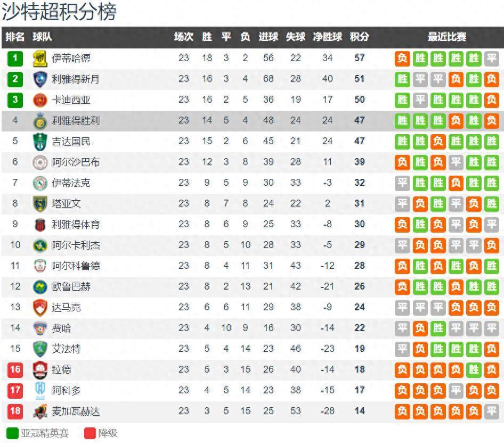This screenshot has width=504, height=445.
Task: Click the 利雅得胜利 crest icon
Action: (40, 121)
